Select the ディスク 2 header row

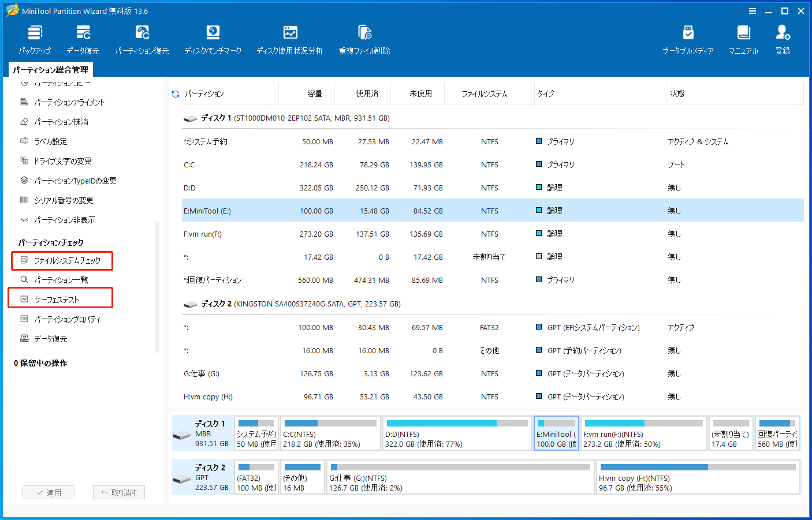coord(493,304)
